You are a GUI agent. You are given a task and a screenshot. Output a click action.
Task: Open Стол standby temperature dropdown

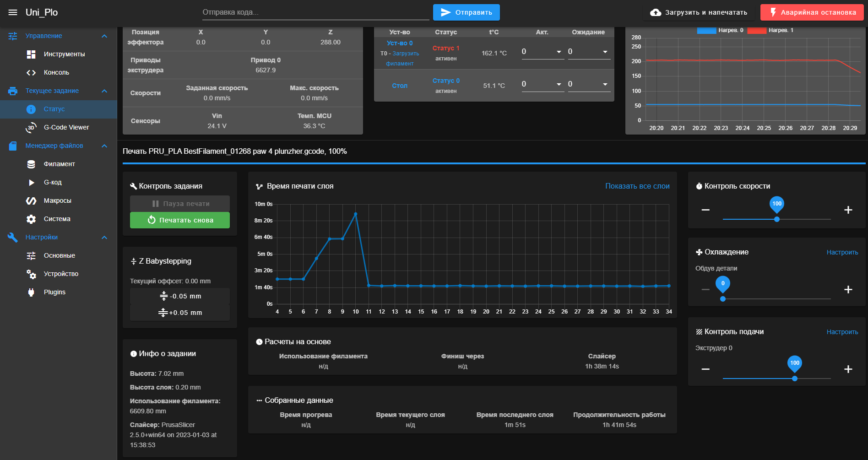tap(605, 84)
